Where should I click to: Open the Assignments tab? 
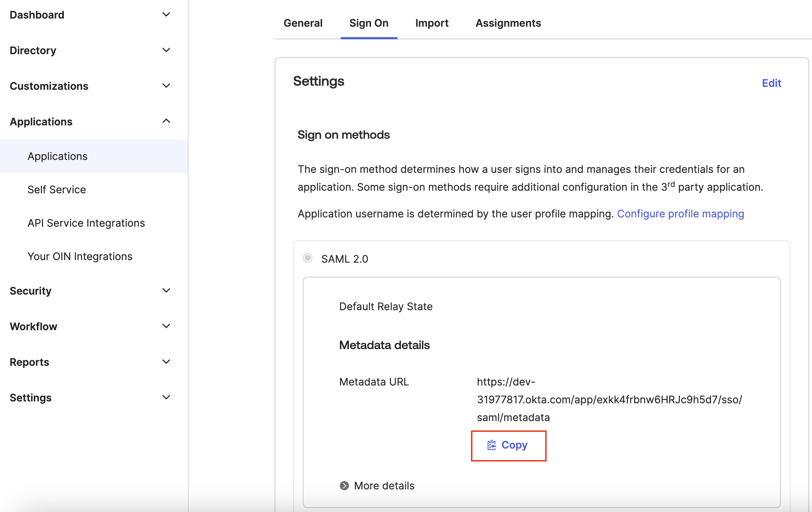pyautogui.click(x=508, y=23)
